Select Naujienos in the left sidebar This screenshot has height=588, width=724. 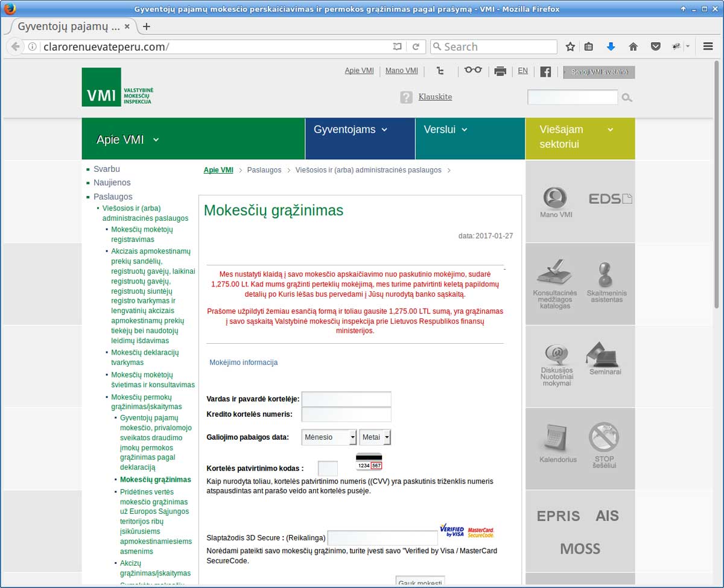pyautogui.click(x=112, y=183)
